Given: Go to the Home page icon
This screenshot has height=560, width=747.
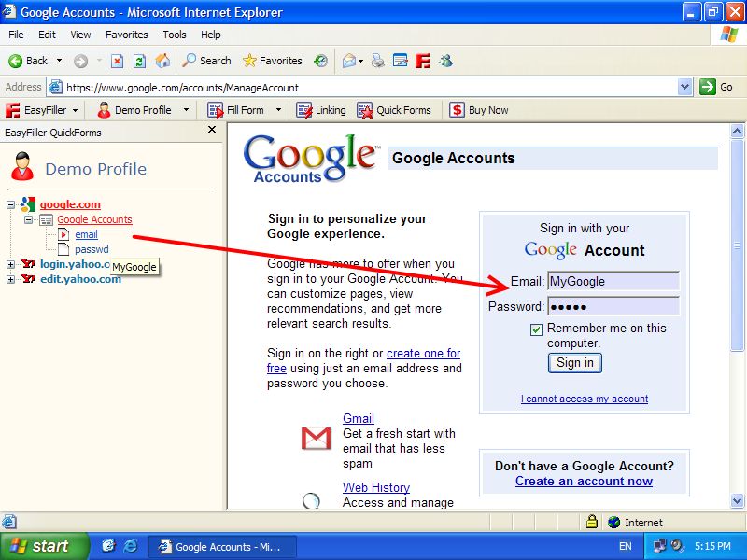Looking at the screenshot, I should [162, 61].
